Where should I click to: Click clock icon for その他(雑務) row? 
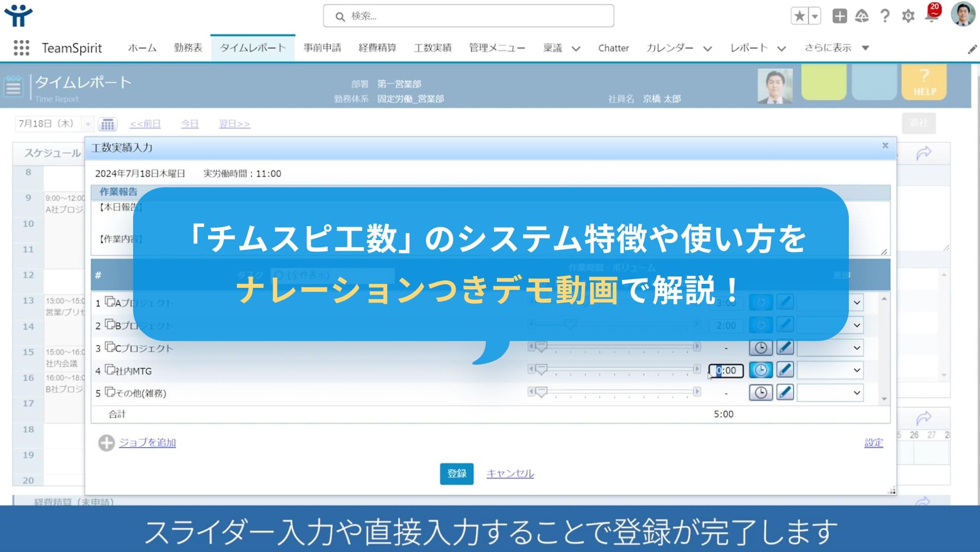coord(761,392)
